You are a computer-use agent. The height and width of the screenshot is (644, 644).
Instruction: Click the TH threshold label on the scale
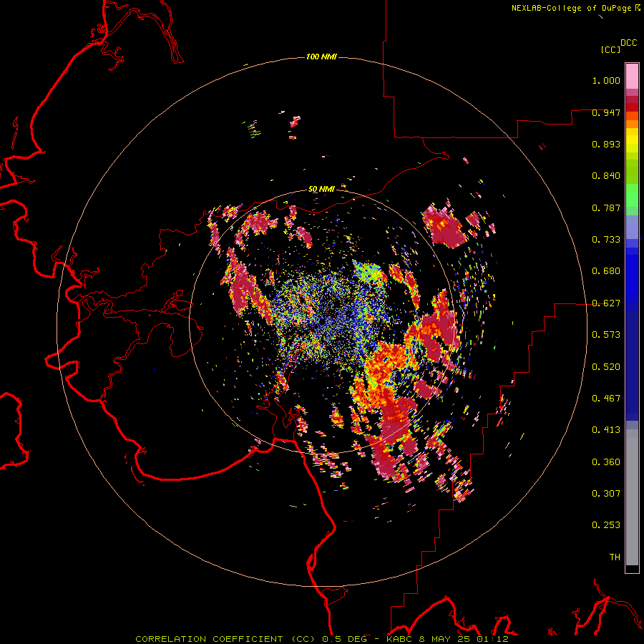point(615,557)
